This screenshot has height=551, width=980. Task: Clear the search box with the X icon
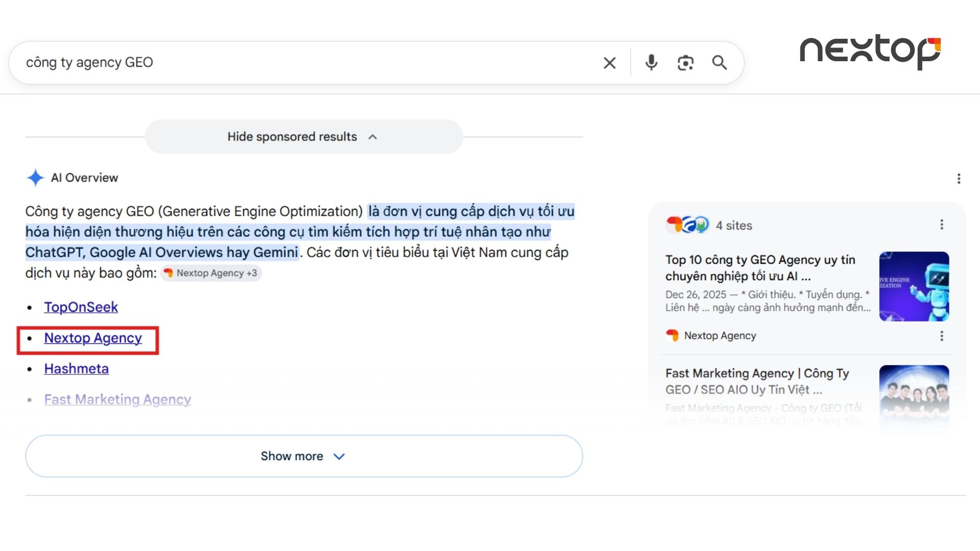[x=609, y=63]
